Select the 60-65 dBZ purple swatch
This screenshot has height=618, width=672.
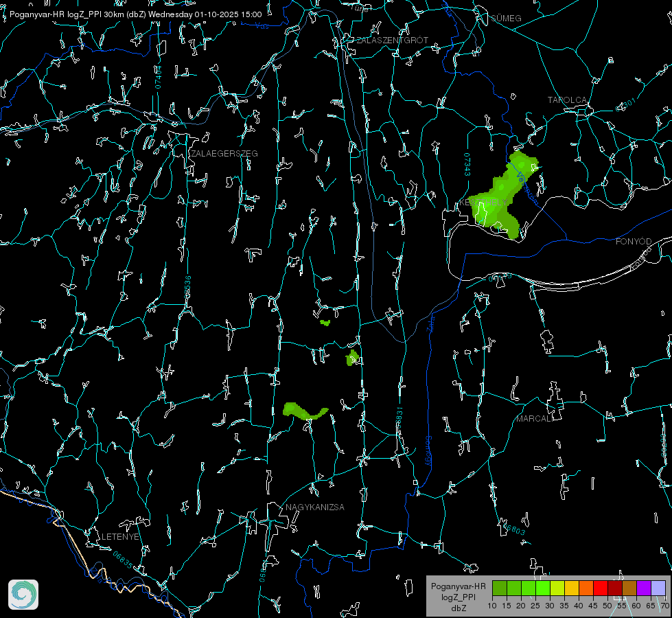[644, 588]
